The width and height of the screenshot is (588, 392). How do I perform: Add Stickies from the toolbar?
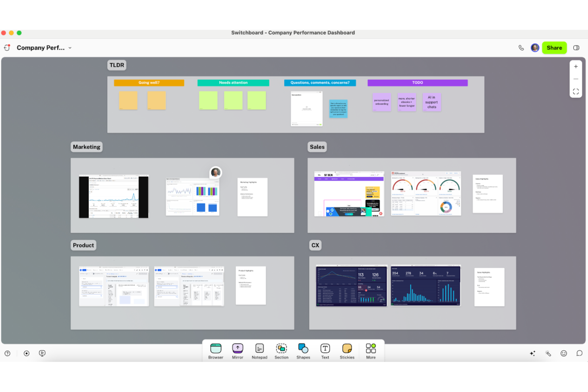tap(347, 351)
